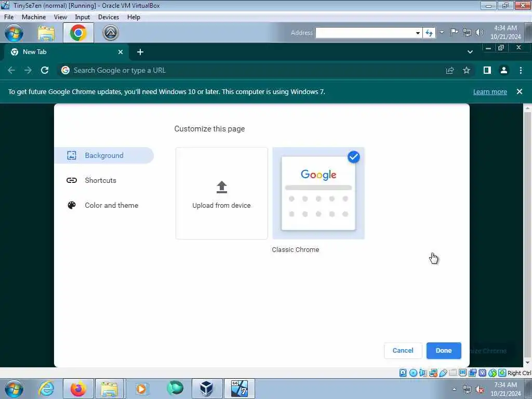
Task: Open the VirtualBox Input menu
Action: [82, 17]
